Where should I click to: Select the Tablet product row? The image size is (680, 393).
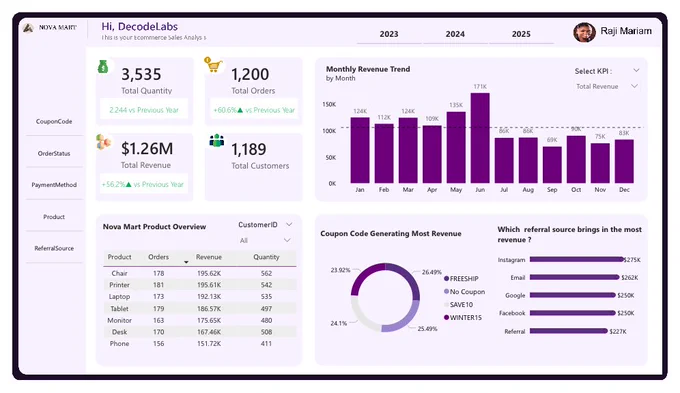click(x=200, y=308)
